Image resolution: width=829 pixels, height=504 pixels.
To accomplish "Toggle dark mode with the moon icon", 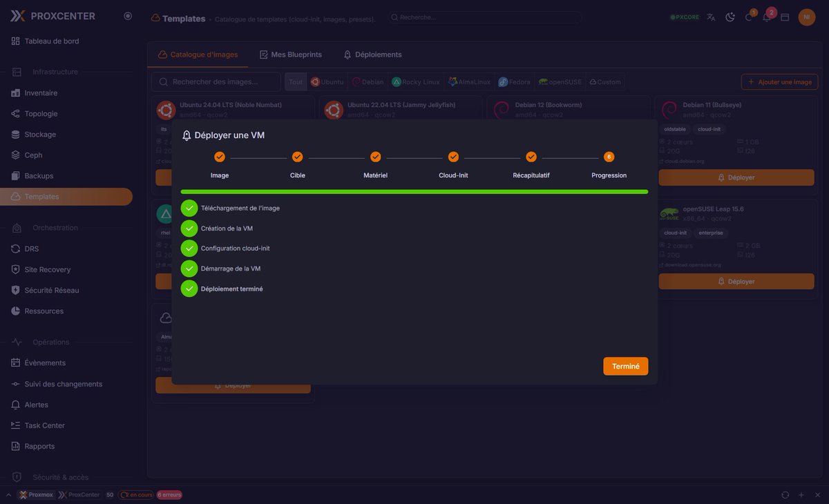I will pyautogui.click(x=730, y=17).
